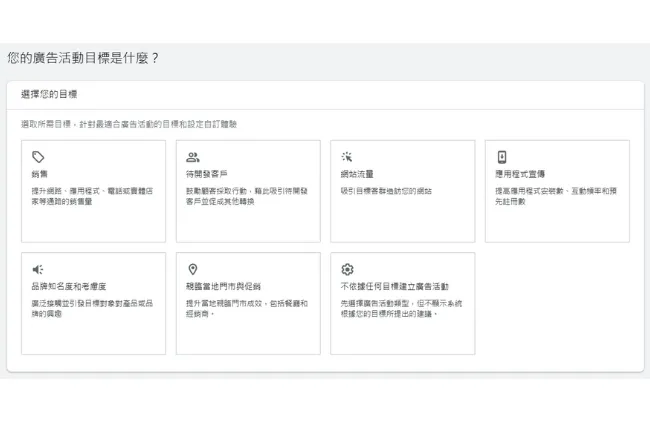The width and height of the screenshot is (650, 430).
Task: Click the 待開發客戶 card description text
Action: [x=246, y=194]
